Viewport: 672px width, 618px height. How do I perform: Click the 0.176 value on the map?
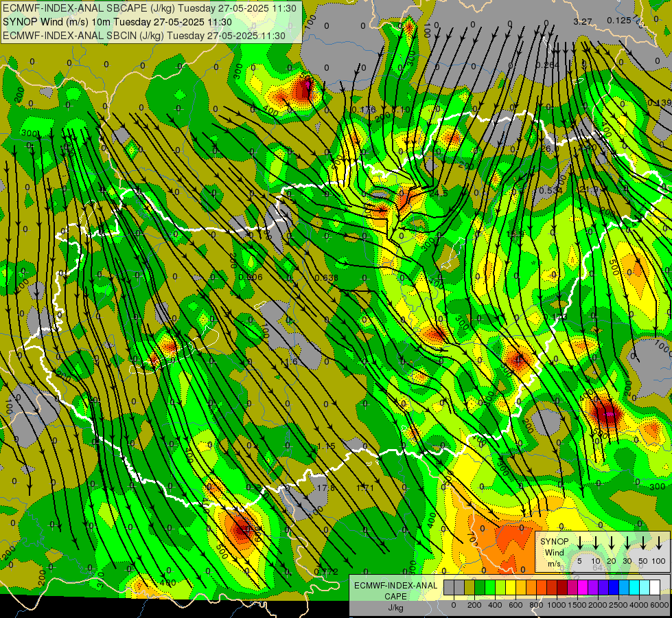[363, 110]
